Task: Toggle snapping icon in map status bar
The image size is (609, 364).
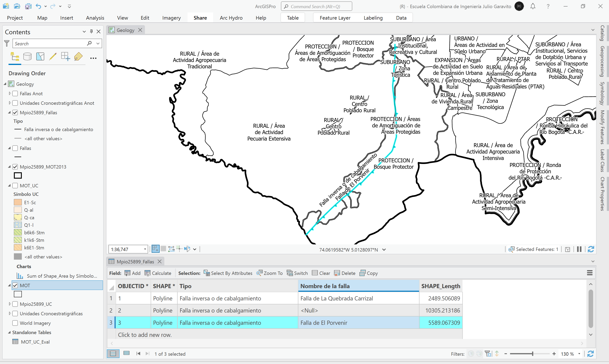Action: pos(156,249)
